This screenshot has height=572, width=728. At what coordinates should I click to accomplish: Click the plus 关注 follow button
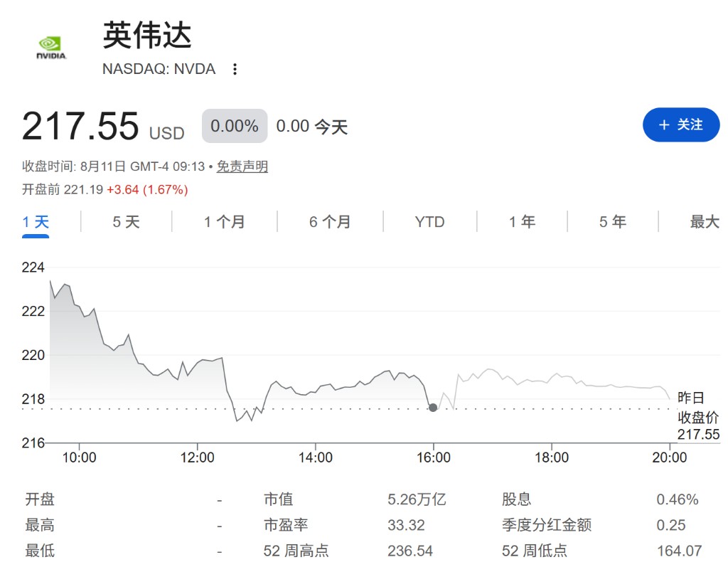(680, 125)
